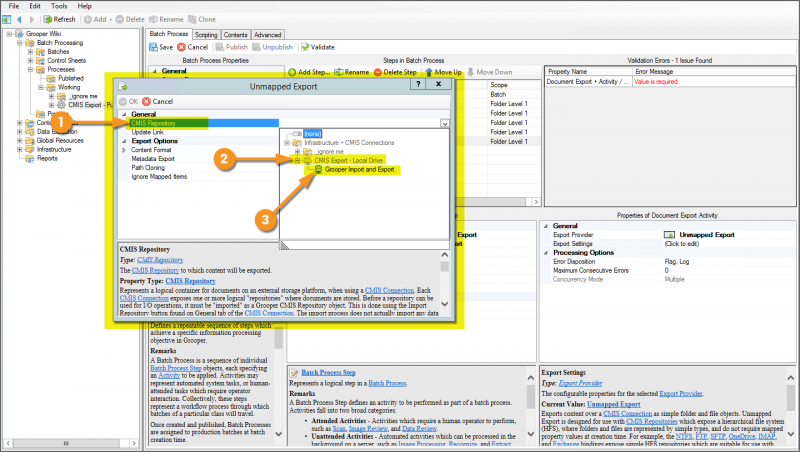800x452 pixels.
Task: Click the Add Step button
Action: tap(309, 72)
